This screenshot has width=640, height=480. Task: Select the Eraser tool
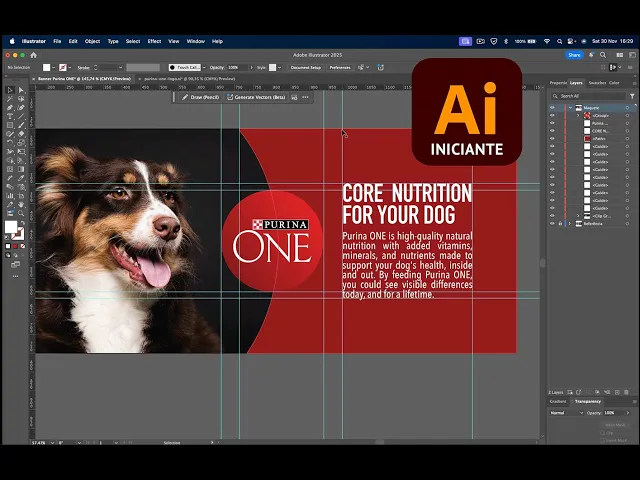coord(21,134)
